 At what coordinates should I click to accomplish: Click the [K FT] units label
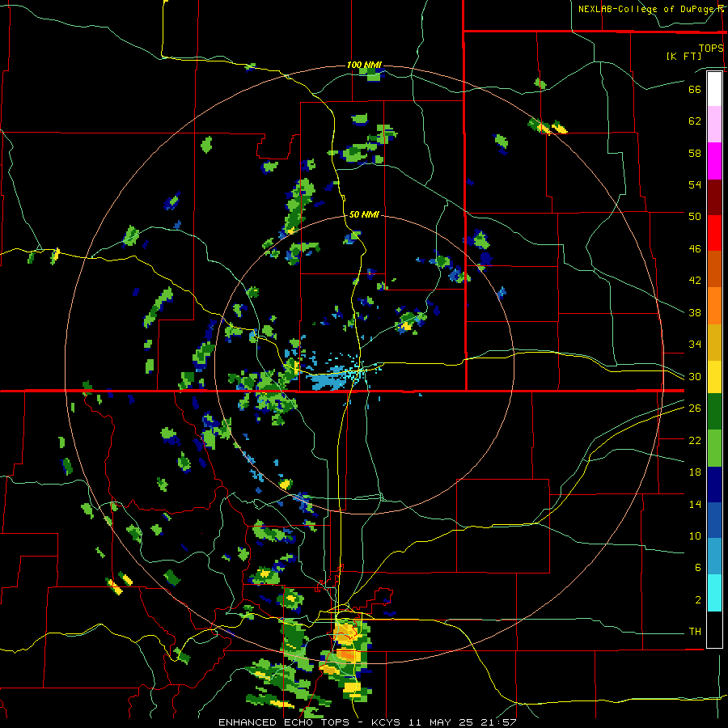(684, 56)
